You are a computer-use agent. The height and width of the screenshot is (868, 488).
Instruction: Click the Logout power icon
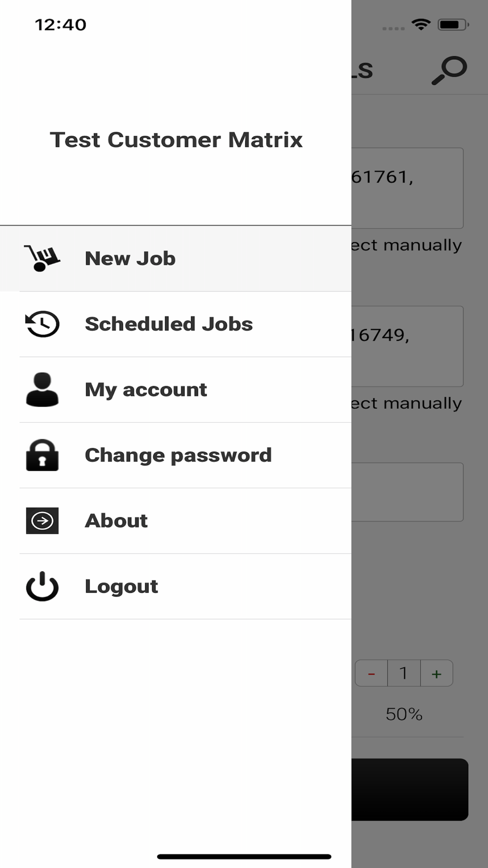pos(42,586)
